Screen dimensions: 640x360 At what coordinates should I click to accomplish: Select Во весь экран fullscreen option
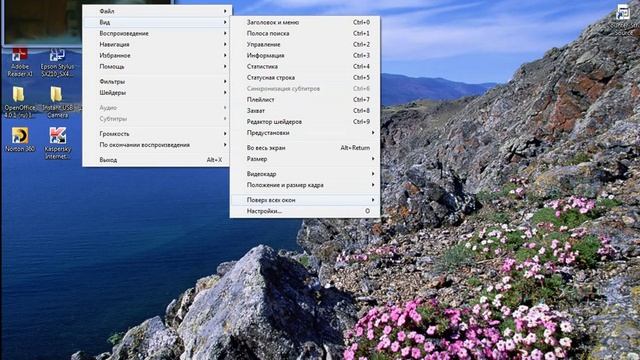305,147
